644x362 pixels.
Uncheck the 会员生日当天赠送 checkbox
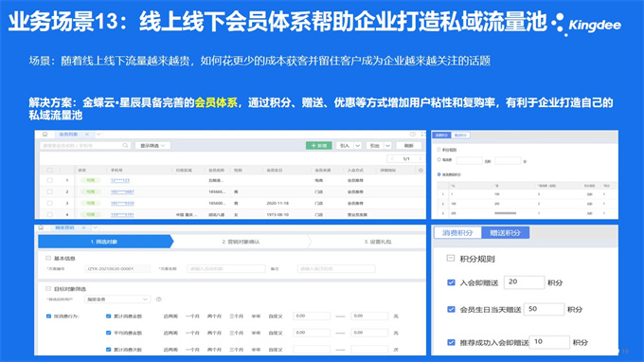[451, 309]
